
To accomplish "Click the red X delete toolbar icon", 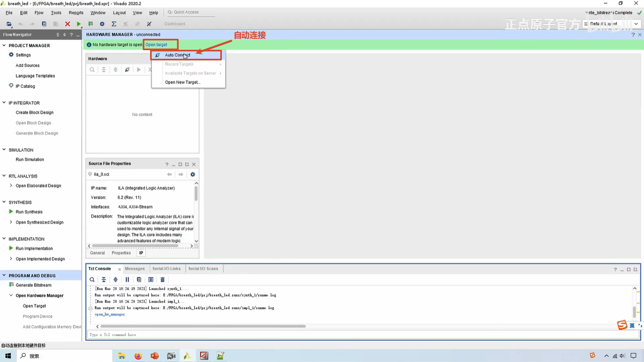I will tap(68, 24).
